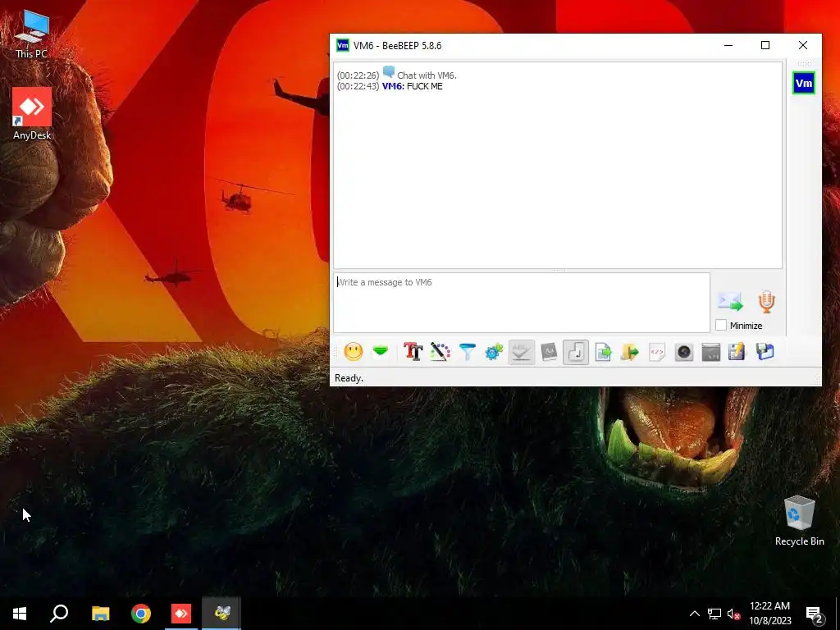Open the Windows Start menu
Screen dimensions: 840x630
[x=20, y=614]
